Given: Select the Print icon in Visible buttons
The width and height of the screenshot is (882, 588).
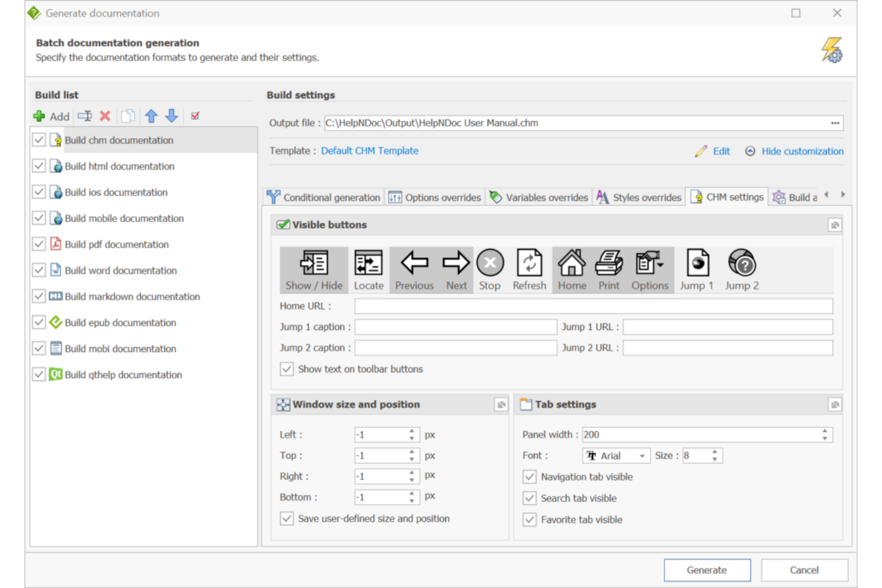Looking at the screenshot, I should click(608, 263).
